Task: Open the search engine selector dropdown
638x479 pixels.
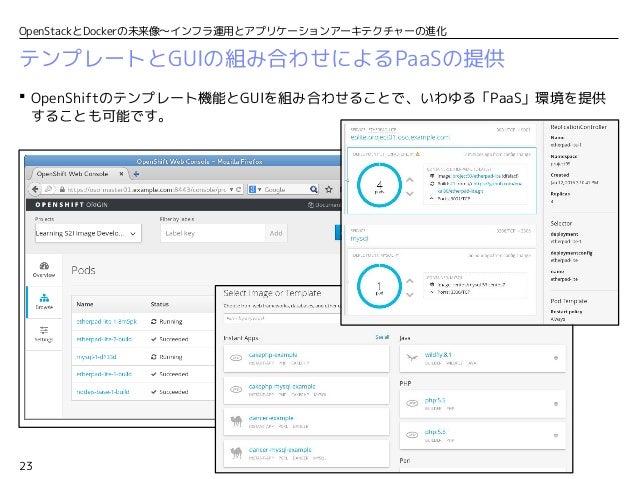Action: tap(255, 189)
